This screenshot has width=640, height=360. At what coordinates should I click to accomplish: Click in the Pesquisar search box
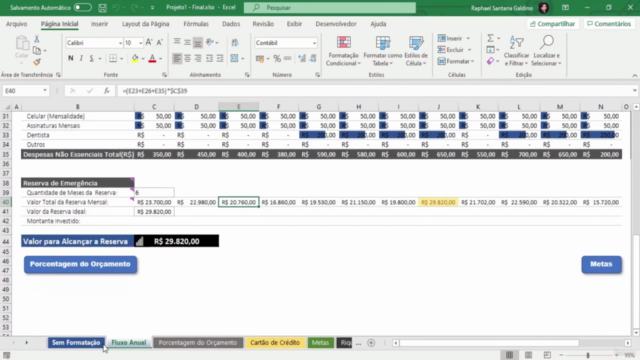pos(330,8)
